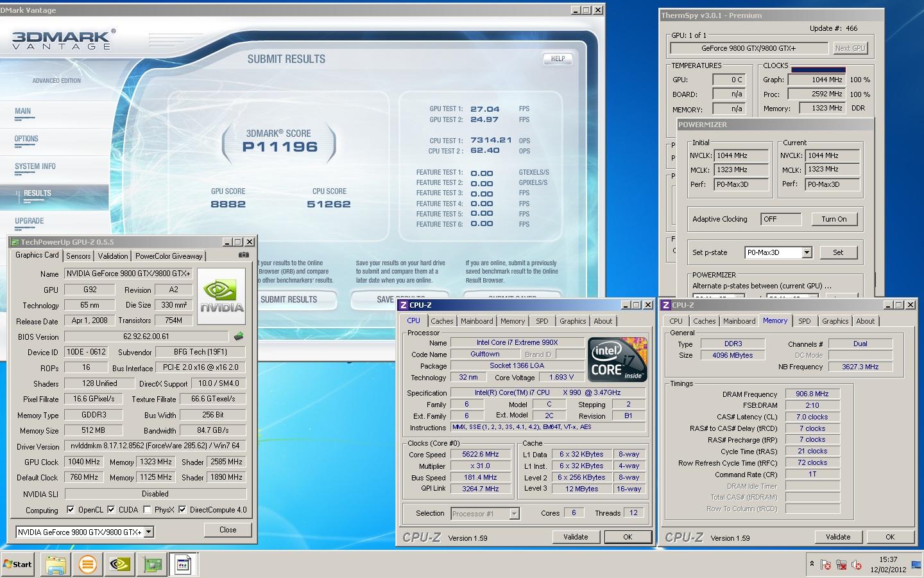
Task: Click the BIOS Version field in GPU-Z
Action: (146, 337)
